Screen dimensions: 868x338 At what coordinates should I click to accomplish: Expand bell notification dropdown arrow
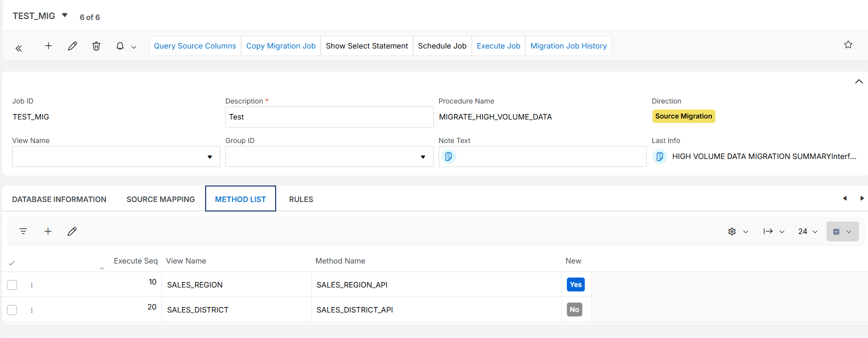point(134,47)
